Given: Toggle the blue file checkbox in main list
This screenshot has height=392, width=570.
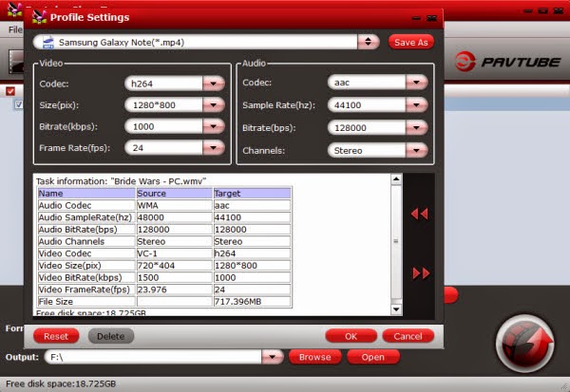Looking at the screenshot, I should [x=19, y=104].
